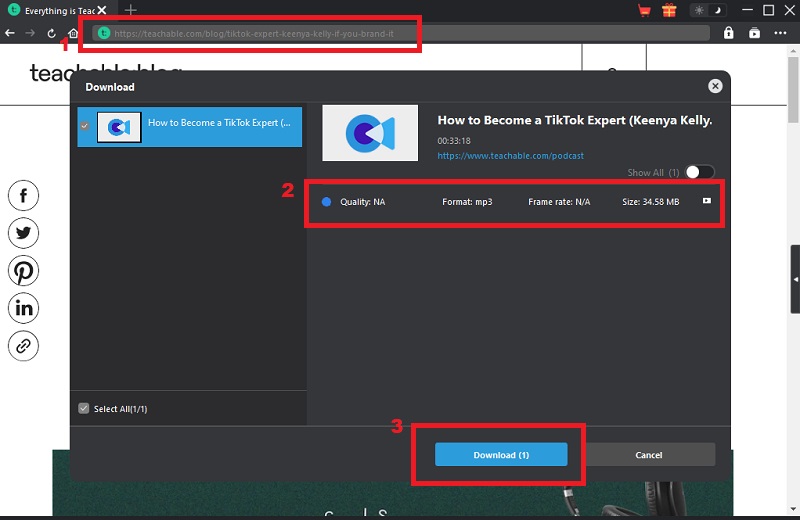Image resolution: width=800 pixels, height=520 pixels.
Task: Open the shopping cart icon
Action: [644, 10]
